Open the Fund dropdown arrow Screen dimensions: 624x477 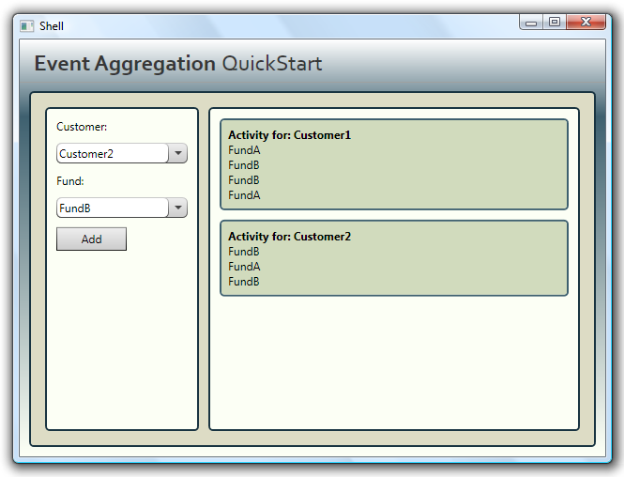178,208
